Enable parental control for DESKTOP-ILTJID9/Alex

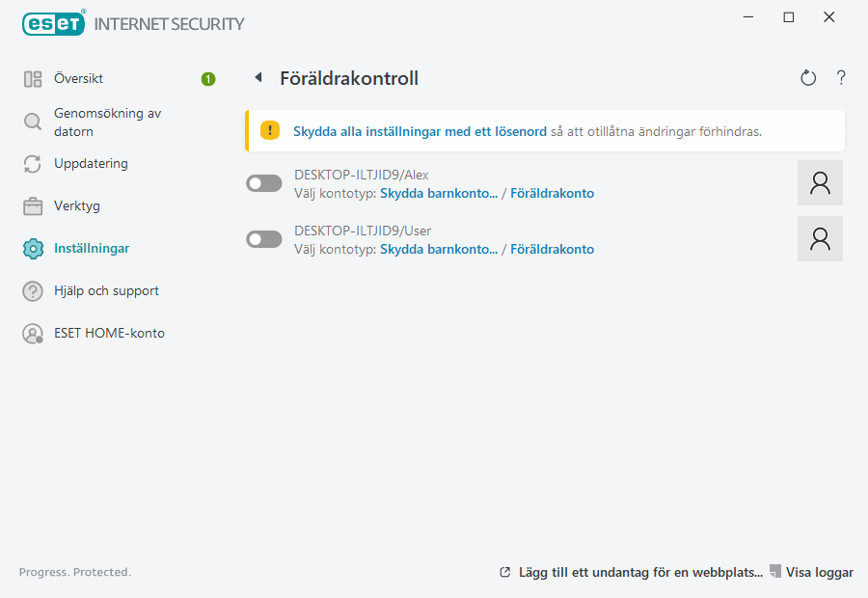click(263, 182)
